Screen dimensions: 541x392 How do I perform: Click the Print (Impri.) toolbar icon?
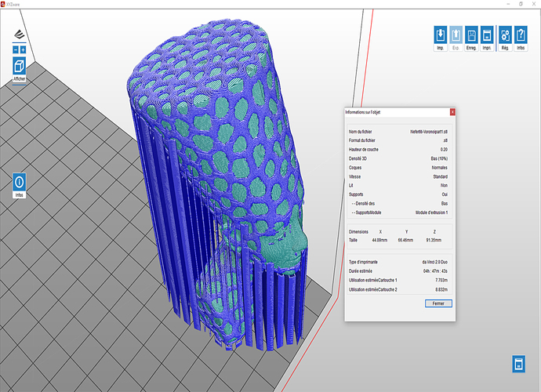[x=487, y=38]
